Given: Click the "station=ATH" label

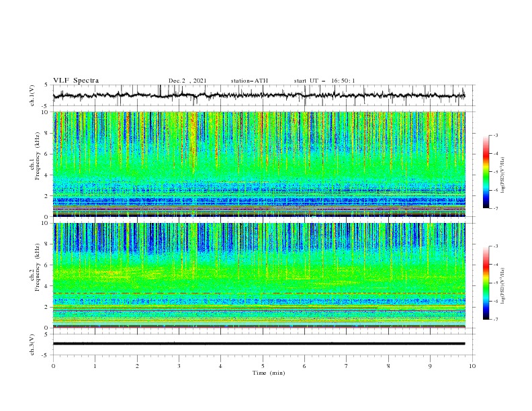Looking at the screenshot, I should pyautogui.click(x=249, y=81).
